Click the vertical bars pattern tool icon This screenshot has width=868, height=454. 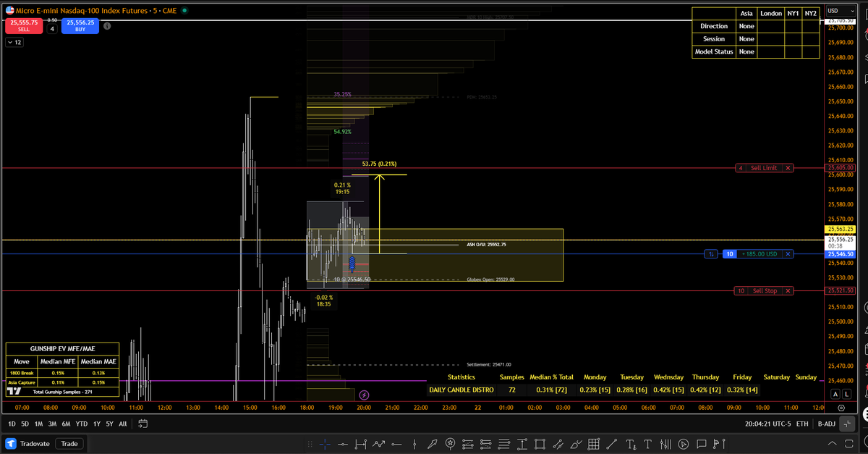(665, 444)
